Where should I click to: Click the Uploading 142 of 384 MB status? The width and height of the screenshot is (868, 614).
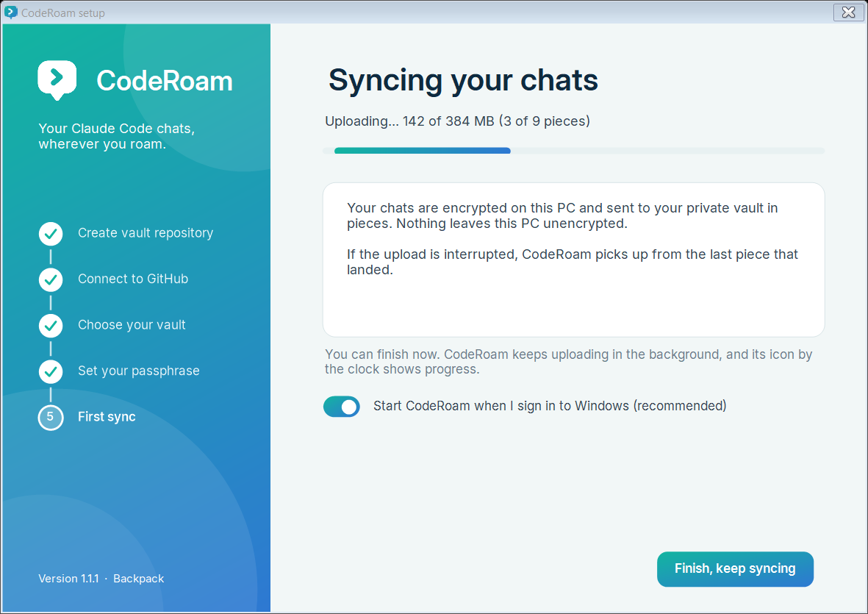coord(457,121)
